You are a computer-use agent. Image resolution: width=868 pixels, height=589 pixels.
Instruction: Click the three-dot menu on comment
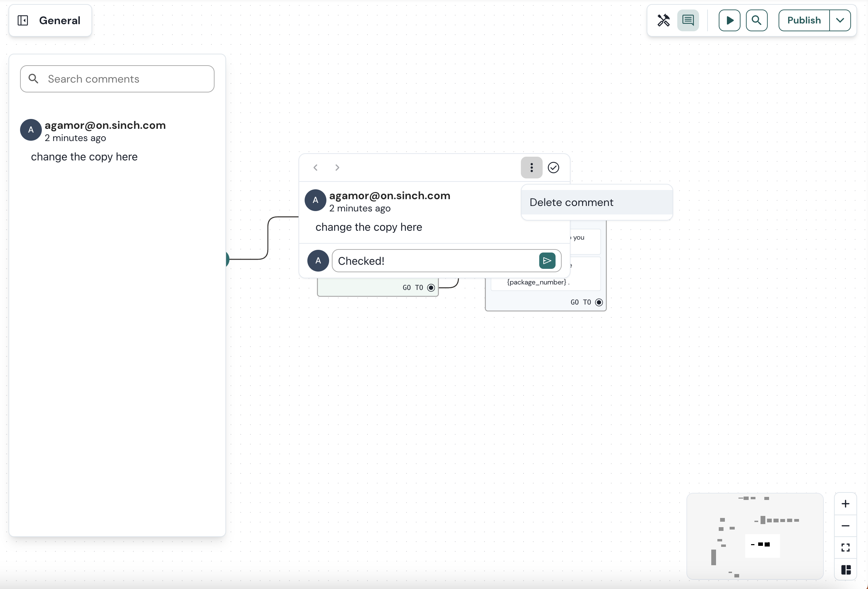pyautogui.click(x=531, y=166)
